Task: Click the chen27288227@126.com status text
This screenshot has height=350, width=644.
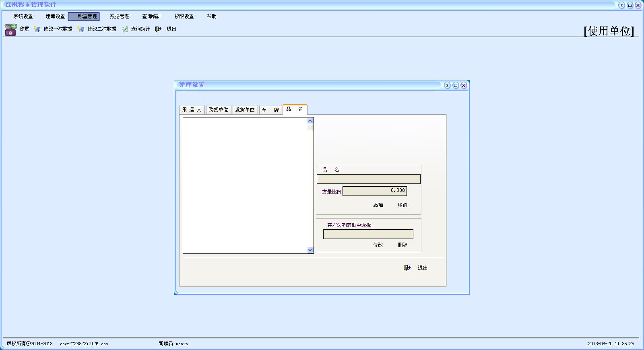Action: [x=84, y=344]
